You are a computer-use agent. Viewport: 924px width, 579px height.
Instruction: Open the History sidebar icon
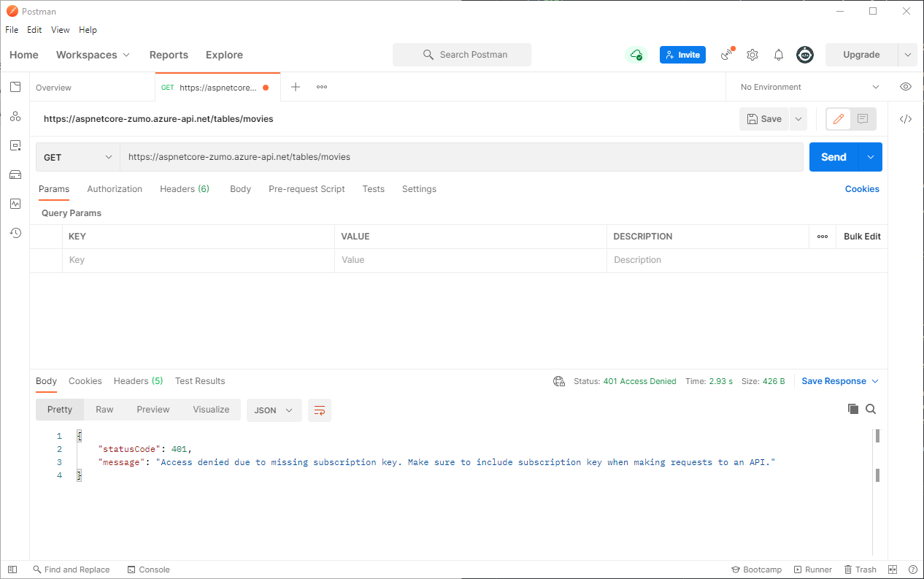pyautogui.click(x=15, y=233)
